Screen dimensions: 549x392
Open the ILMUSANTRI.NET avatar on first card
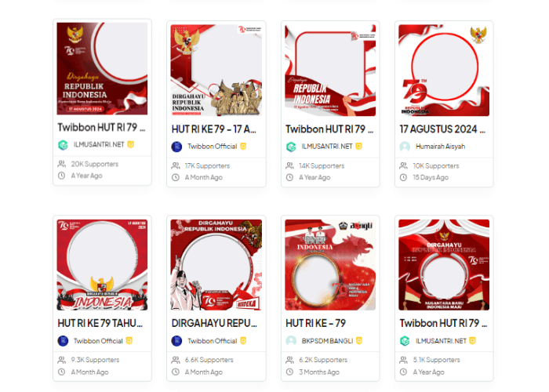[63, 145]
